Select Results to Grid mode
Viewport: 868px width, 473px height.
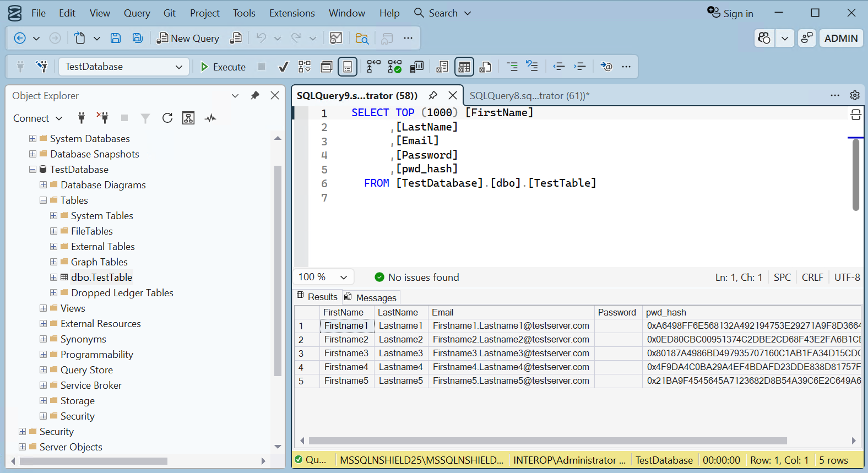coord(464,67)
